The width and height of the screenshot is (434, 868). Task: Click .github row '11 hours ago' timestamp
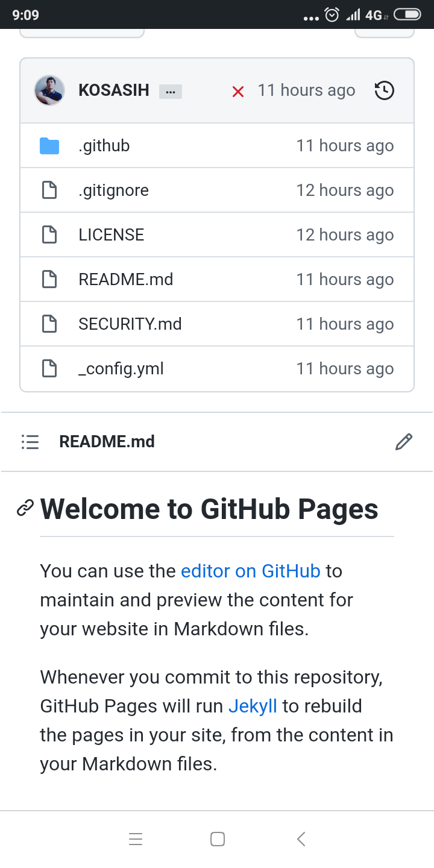(345, 146)
